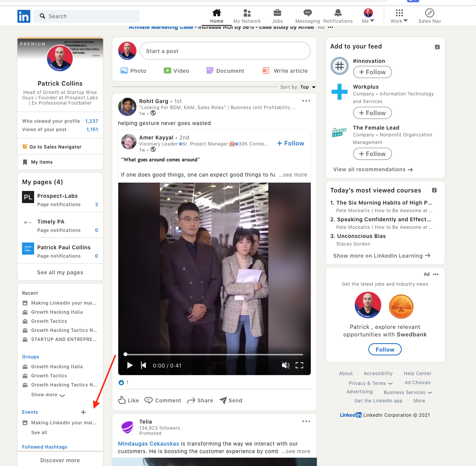This screenshot has height=466, width=476.
Task: Open Help Center footer link
Action: (418, 374)
